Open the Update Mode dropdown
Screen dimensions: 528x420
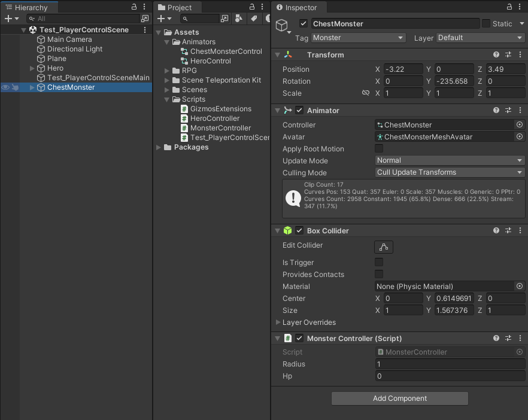(450, 160)
